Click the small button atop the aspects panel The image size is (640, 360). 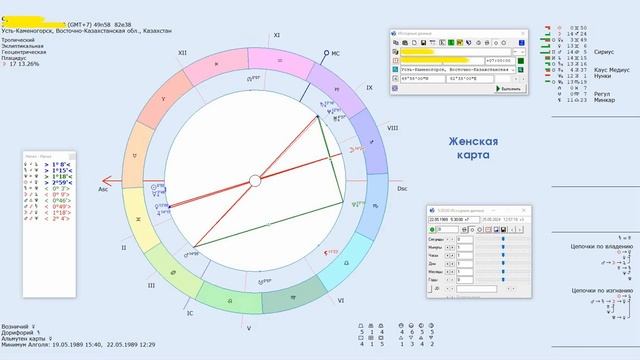pyautogui.click(x=72, y=156)
